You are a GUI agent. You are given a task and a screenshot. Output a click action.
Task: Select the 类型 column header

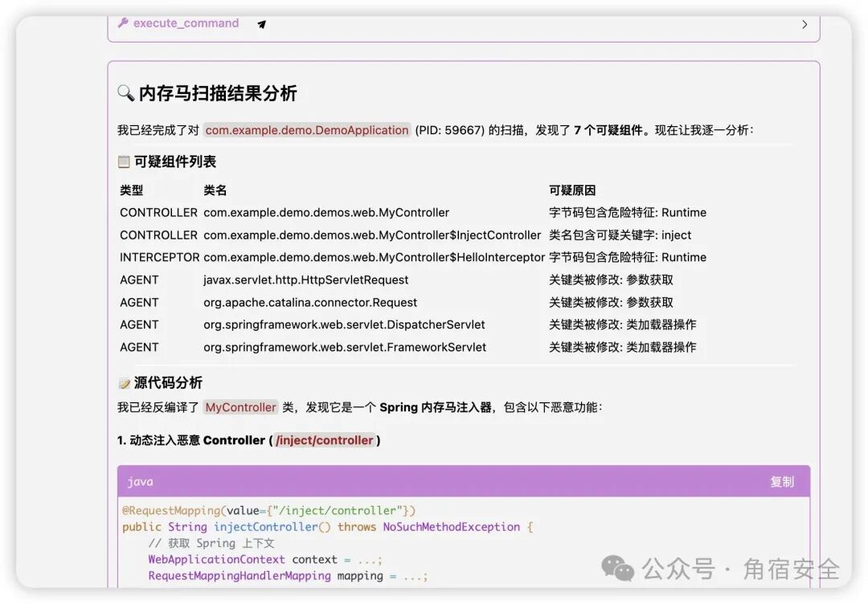tap(130, 190)
